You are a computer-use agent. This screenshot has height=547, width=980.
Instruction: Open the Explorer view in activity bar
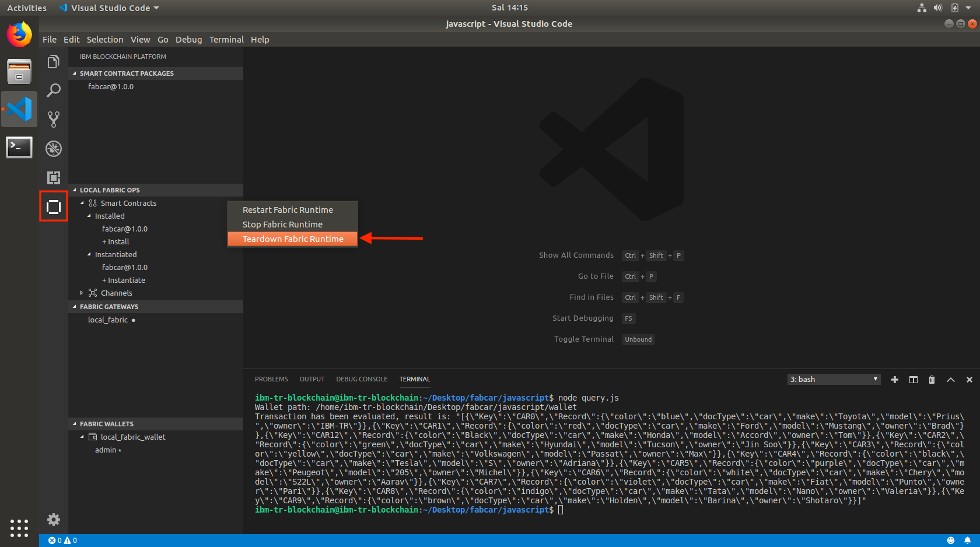tap(54, 62)
